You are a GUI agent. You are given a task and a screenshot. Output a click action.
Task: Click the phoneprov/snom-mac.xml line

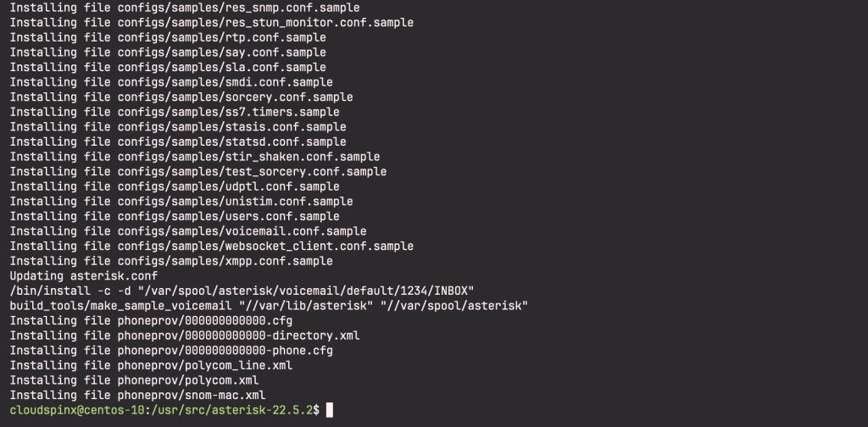click(138, 395)
